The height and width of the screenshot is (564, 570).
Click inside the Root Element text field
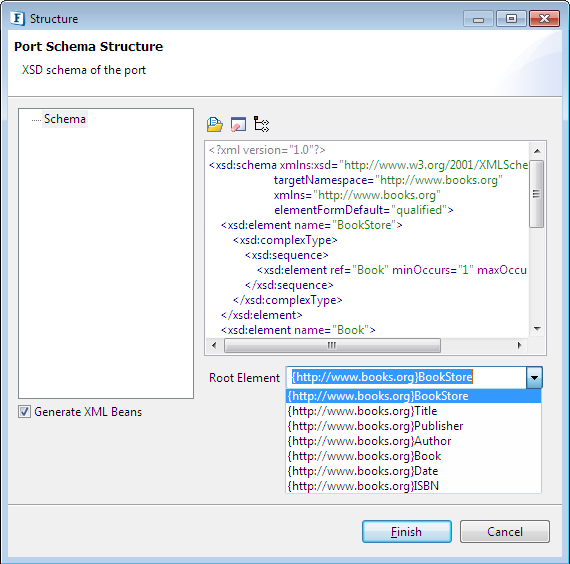point(406,377)
